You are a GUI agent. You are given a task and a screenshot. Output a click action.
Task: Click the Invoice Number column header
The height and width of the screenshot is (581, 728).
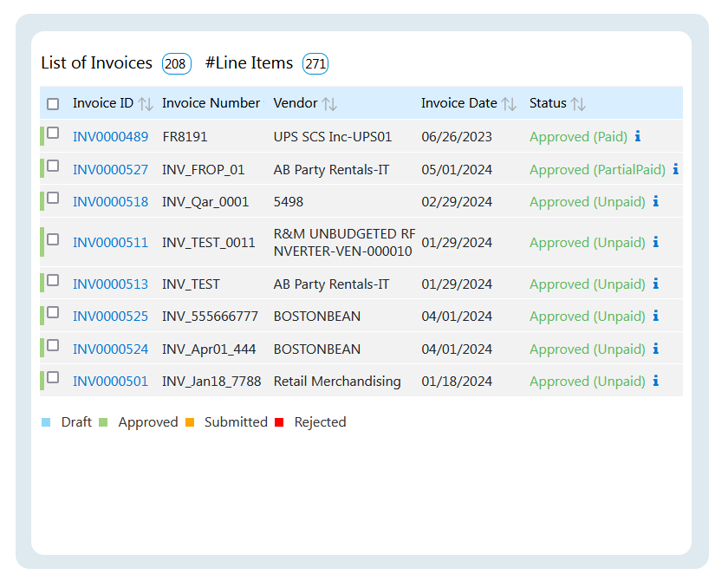click(x=211, y=103)
